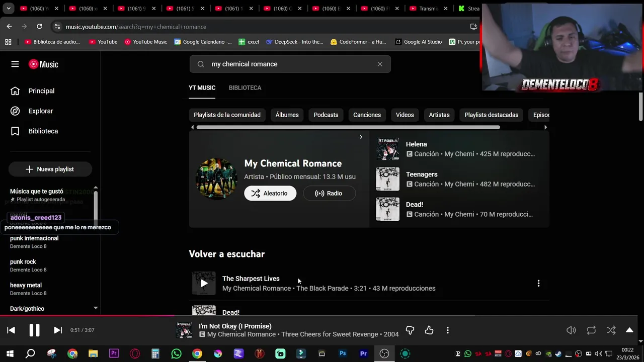This screenshot has width=644, height=362.
Task: Open Windows Start menu
Action: coord(10,354)
